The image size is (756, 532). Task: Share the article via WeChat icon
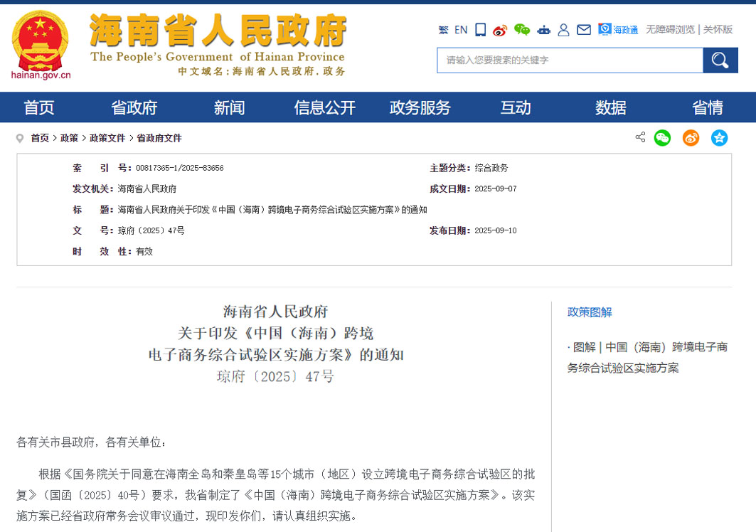point(662,138)
